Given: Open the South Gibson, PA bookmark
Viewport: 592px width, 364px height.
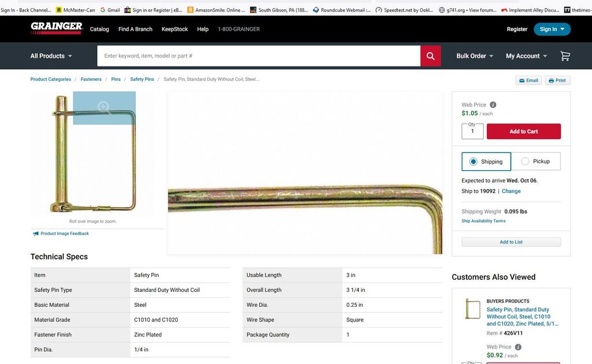Looking at the screenshot, I should point(279,10).
